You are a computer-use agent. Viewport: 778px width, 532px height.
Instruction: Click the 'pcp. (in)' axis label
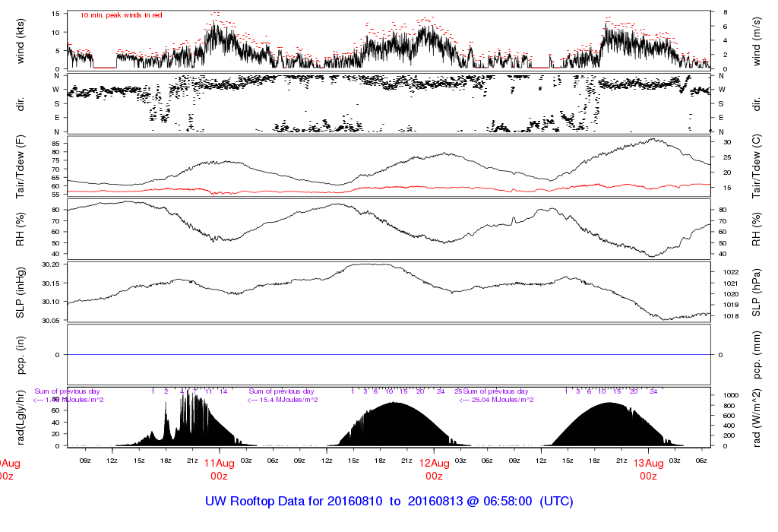tap(21, 355)
